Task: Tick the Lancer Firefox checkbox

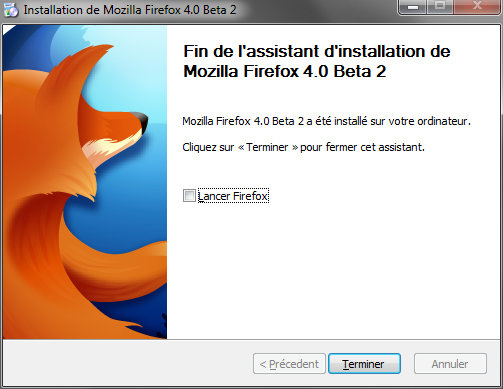Action: click(x=189, y=196)
